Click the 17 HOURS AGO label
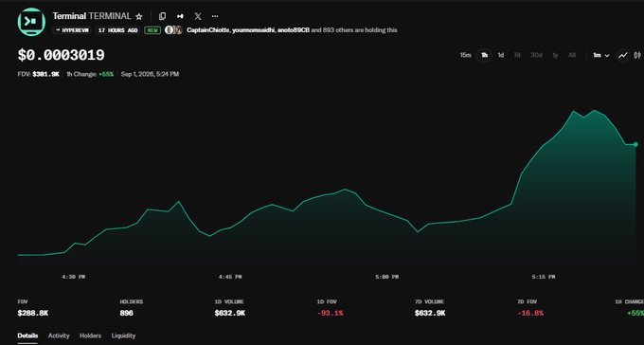 coord(117,30)
